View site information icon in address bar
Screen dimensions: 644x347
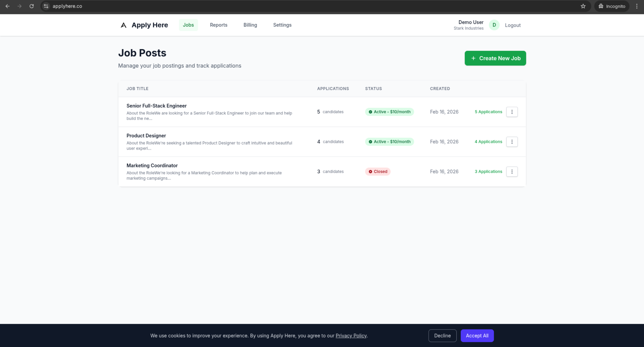pos(46,6)
